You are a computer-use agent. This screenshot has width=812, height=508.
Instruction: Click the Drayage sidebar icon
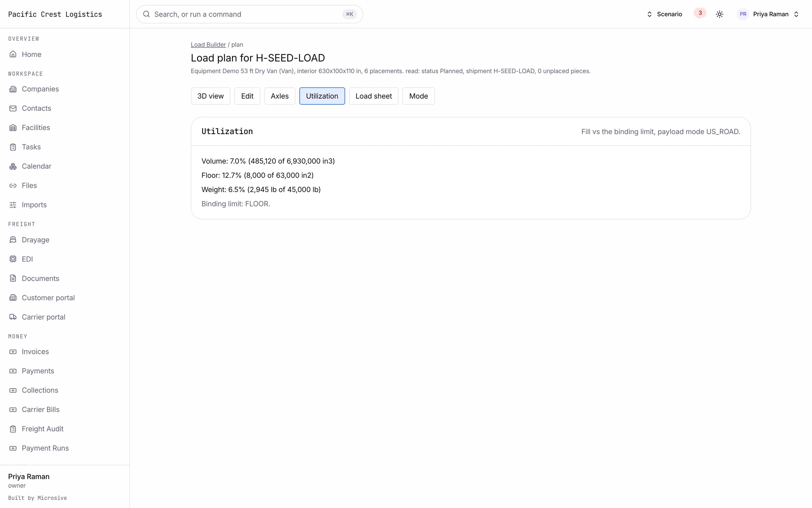click(x=13, y=240)
